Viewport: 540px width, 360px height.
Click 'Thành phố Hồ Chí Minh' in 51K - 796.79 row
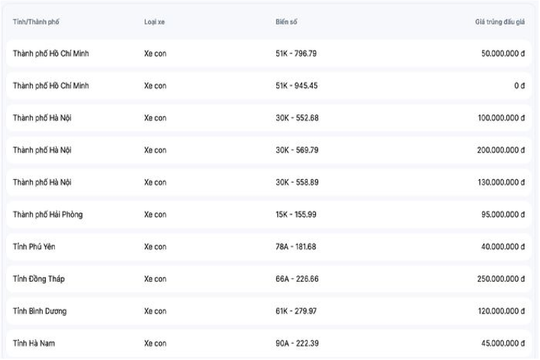coord(51,53)
